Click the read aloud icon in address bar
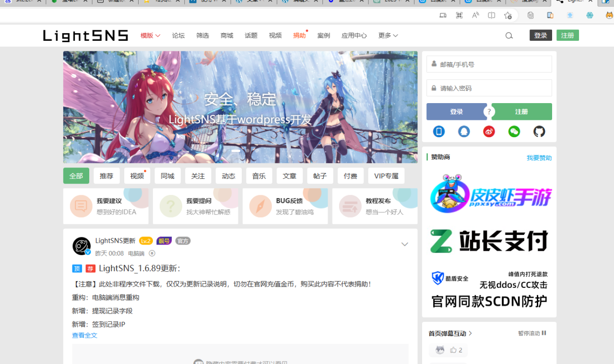The image size is (614, 364). (x=475, y=15)
